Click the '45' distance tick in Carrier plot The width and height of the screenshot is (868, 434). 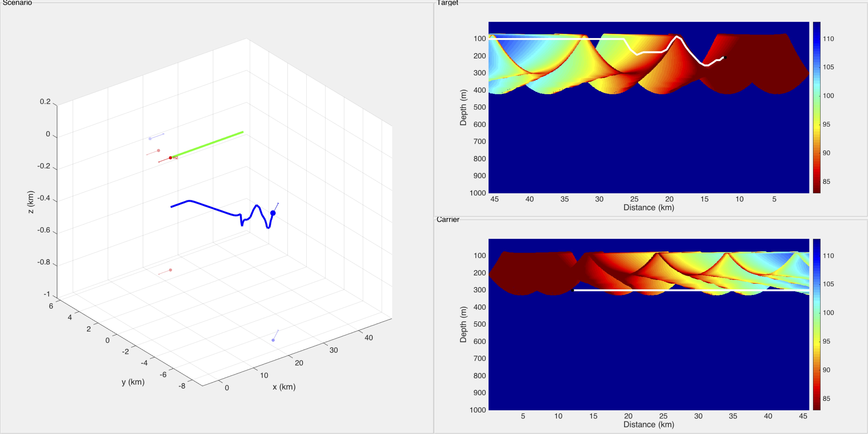[803, 416]
